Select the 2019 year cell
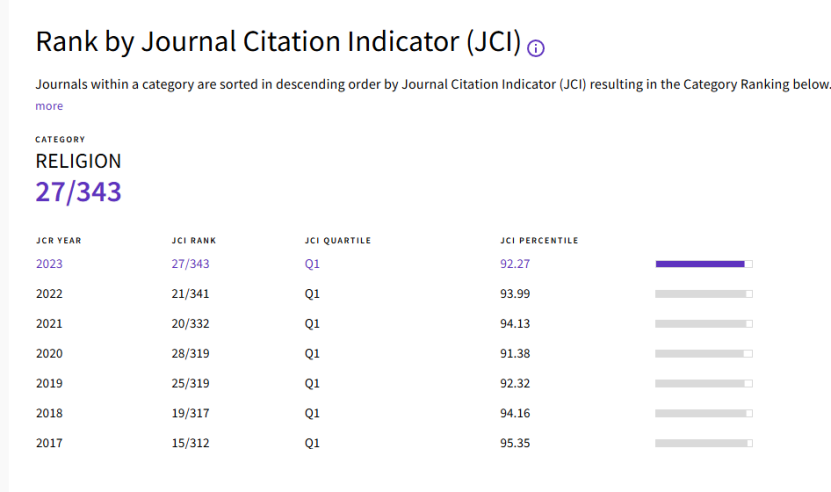The image size is (831, 492). tap(49, 383)
